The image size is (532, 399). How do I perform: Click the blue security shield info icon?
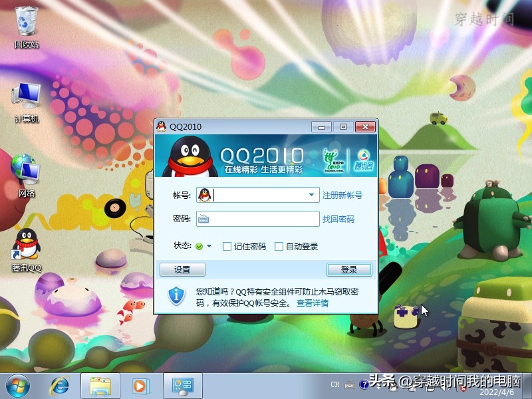pyautogui.click(x=176, y=296)
